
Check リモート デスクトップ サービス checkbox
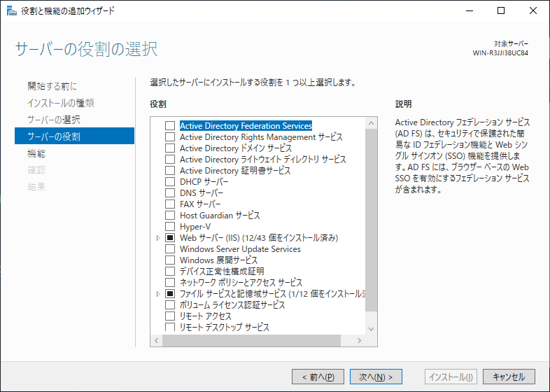pyautogui.click(x=170, y=327)
